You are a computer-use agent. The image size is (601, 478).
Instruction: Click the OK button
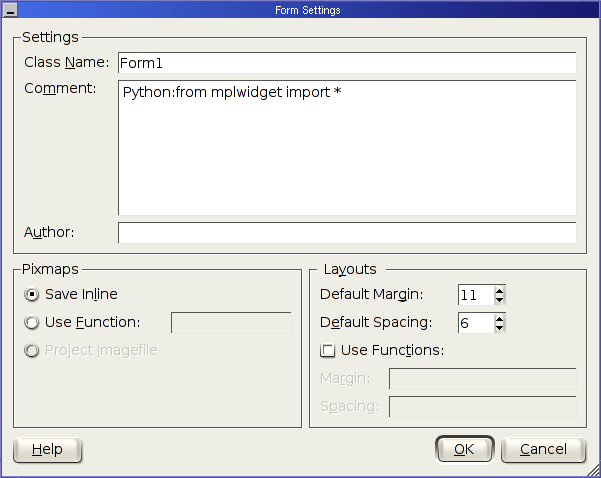tap(465, 449)
